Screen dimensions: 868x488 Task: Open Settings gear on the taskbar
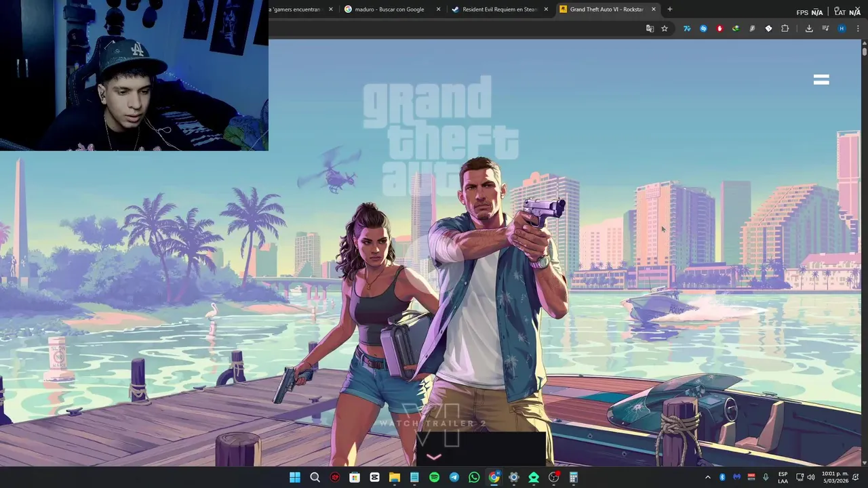point(514,477)
